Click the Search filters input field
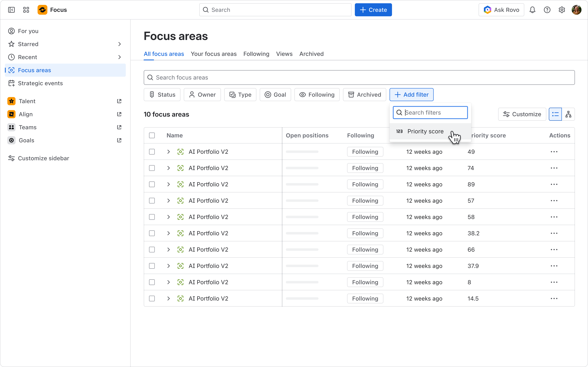 point(430,113)
